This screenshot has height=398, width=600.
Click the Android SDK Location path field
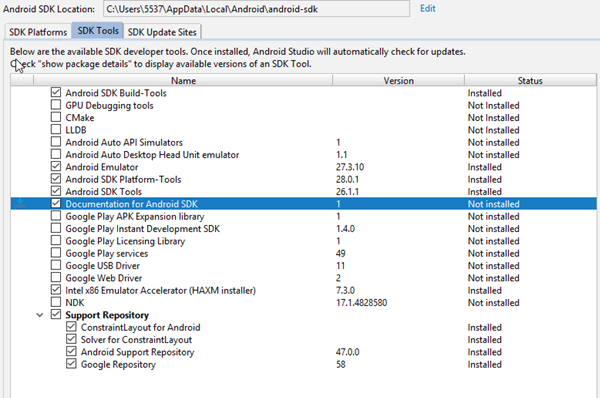256,9
